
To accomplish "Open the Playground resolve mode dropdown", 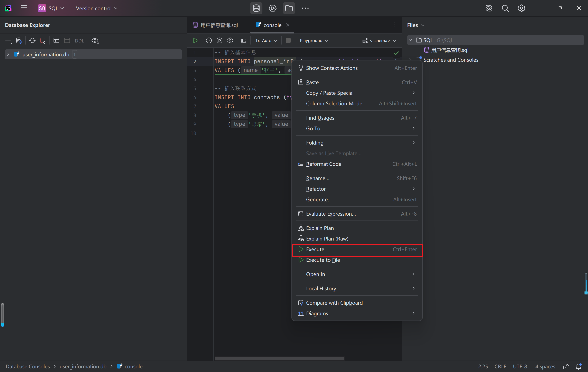I will click(314, 40).
